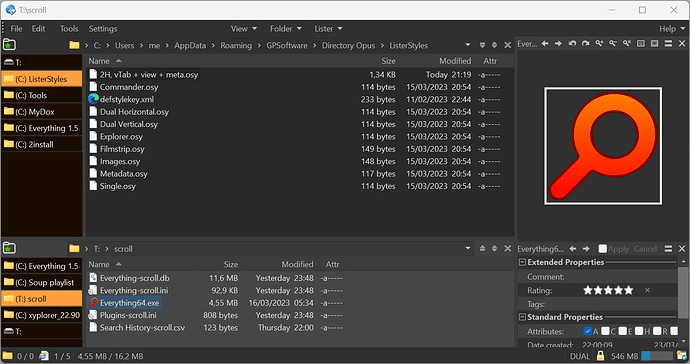
Task: Rotate the viewer image counter-clockwise
Action: [572, 44]
